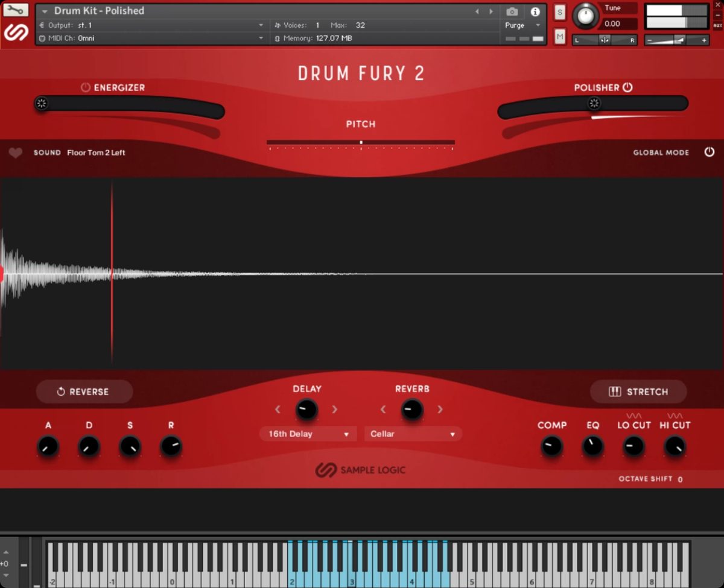Screen dimensions: 724x588
Task: Click the HI CUT knob
Action: tap(675, 446)
